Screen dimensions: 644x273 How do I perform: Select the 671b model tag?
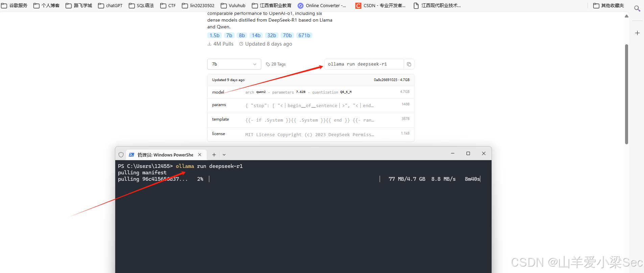(x=304, y=35)
